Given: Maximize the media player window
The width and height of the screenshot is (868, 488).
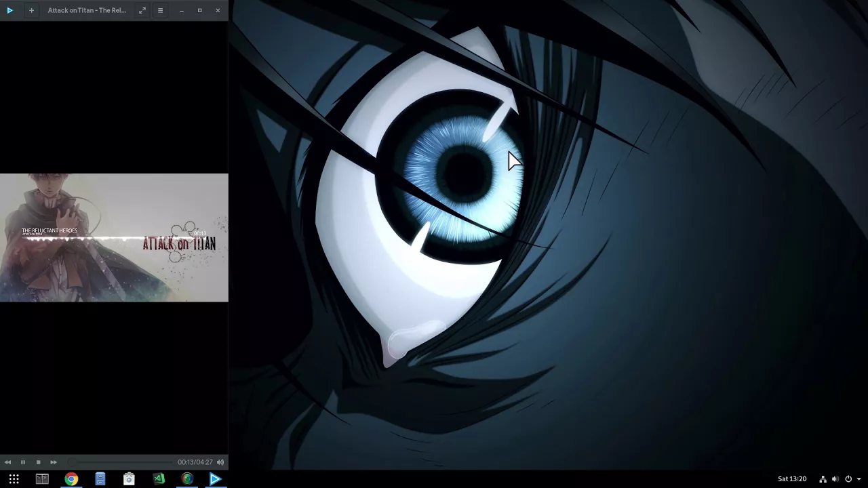Looking at the screenshot, I should (199, 10).
